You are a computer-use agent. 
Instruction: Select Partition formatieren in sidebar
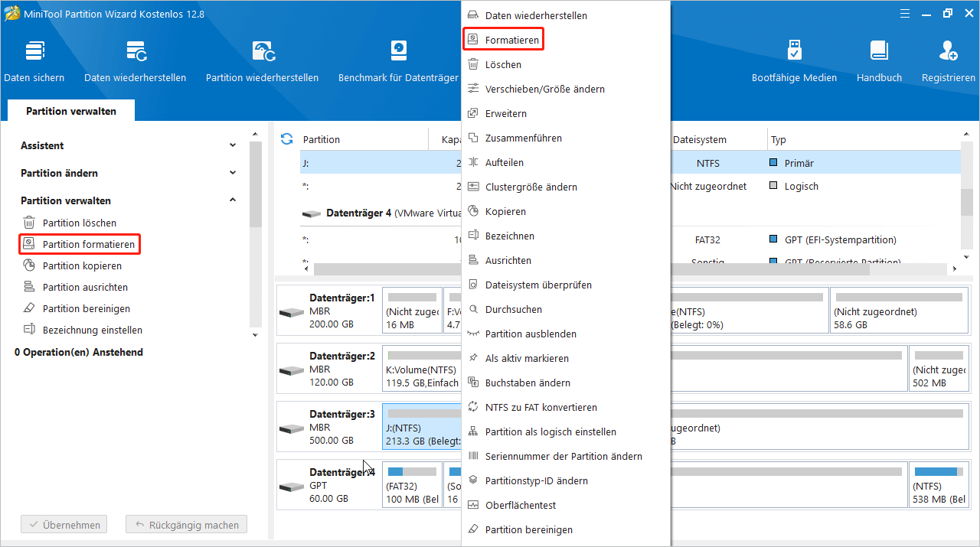coord(80,245)
